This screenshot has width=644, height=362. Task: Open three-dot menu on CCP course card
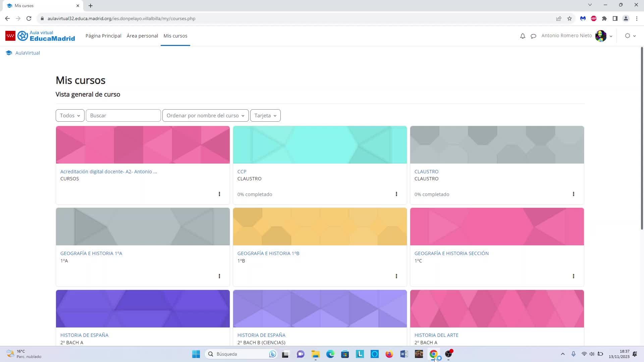396,194
